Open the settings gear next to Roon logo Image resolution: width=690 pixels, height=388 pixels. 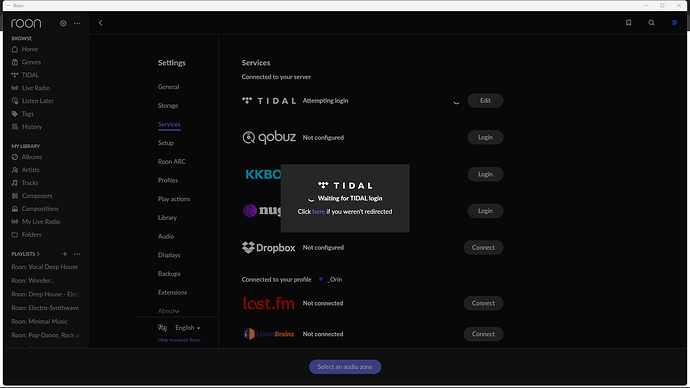[x=63, y=23]
